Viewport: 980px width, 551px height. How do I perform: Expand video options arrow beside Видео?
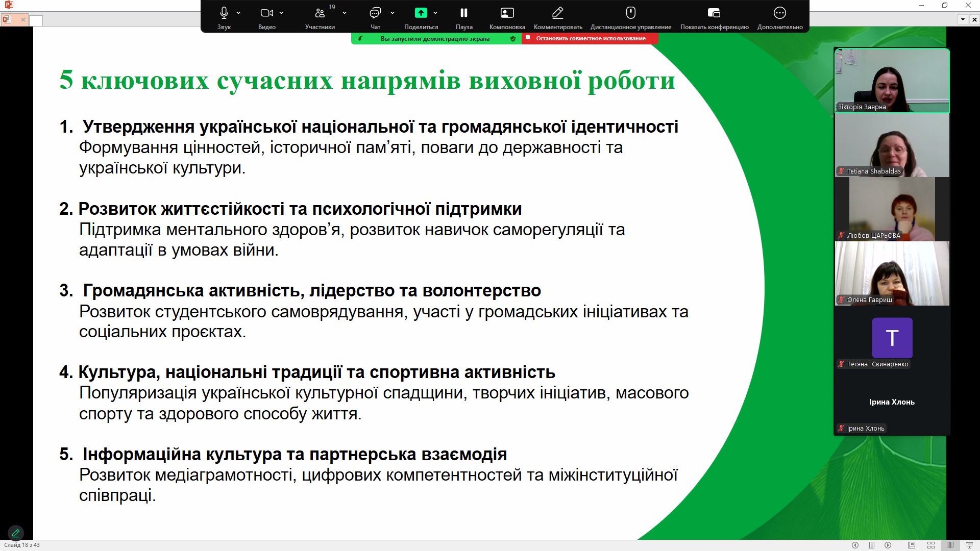[x=281, y=13]
